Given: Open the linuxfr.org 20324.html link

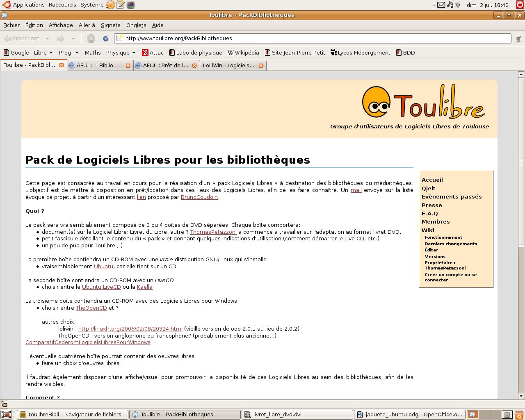Looking at the screenshot, I should (x=130, y=329).
